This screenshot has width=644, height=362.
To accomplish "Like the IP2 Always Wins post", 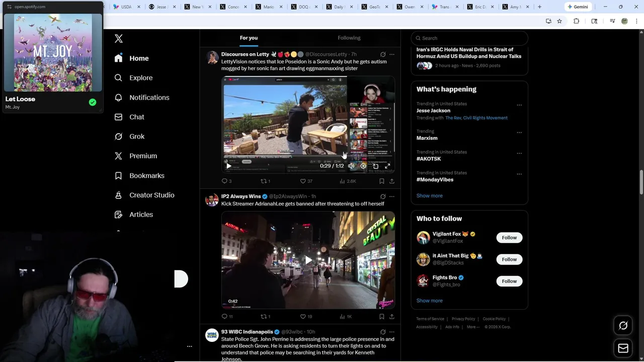I will (x=306, y=317).
